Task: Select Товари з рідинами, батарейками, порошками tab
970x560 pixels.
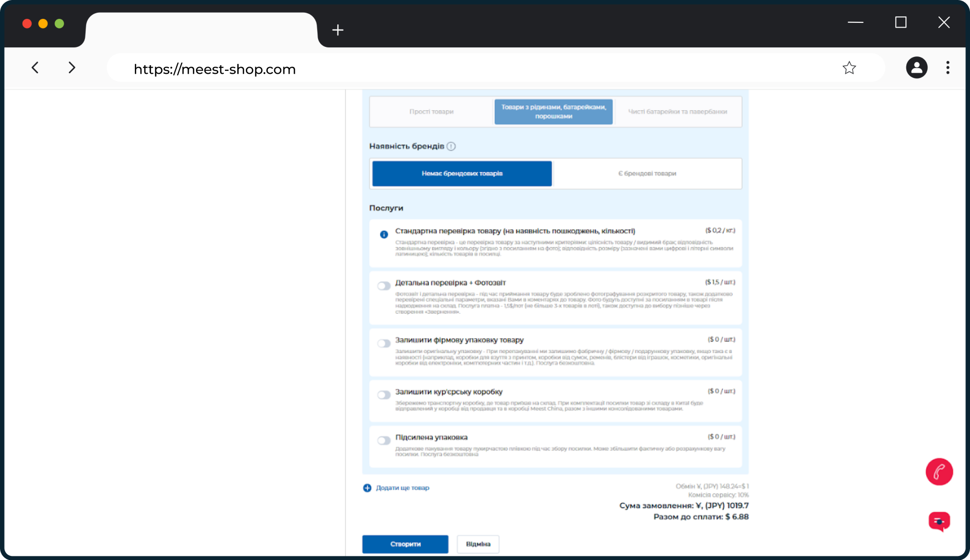Action: [554, 112]
